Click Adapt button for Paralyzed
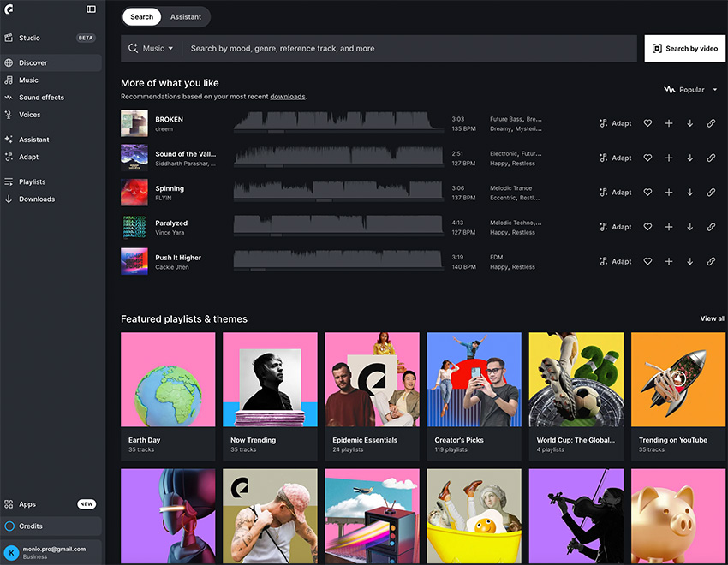The width and height of the screenshot is (728, 565). coord(615,227)
